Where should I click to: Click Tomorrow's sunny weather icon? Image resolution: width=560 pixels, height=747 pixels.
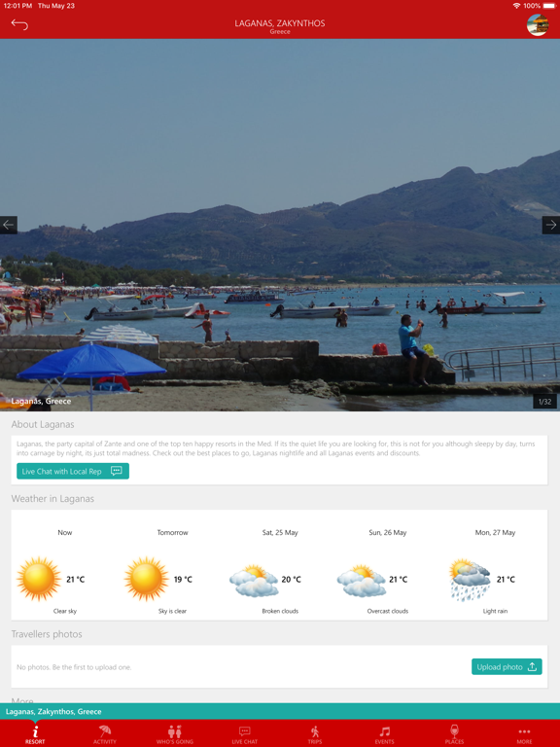click(146, 579)
